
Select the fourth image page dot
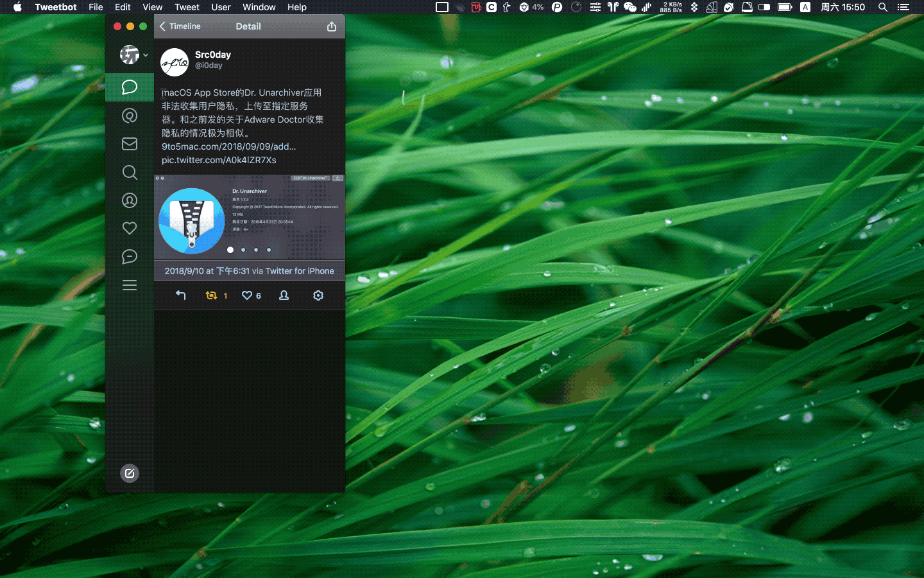269,250
